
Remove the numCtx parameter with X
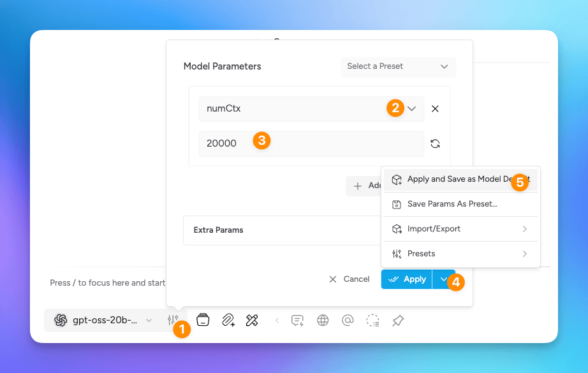click(435, 108)
